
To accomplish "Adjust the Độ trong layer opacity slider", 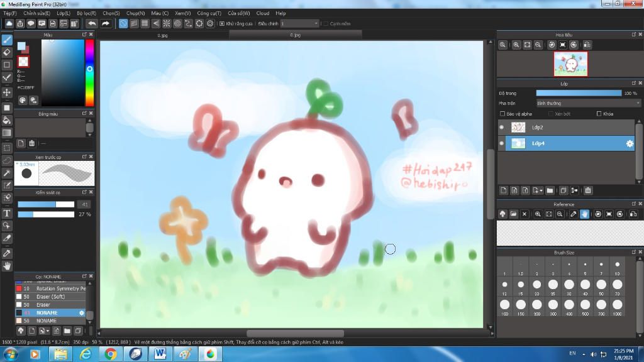I will click(579, 93).
